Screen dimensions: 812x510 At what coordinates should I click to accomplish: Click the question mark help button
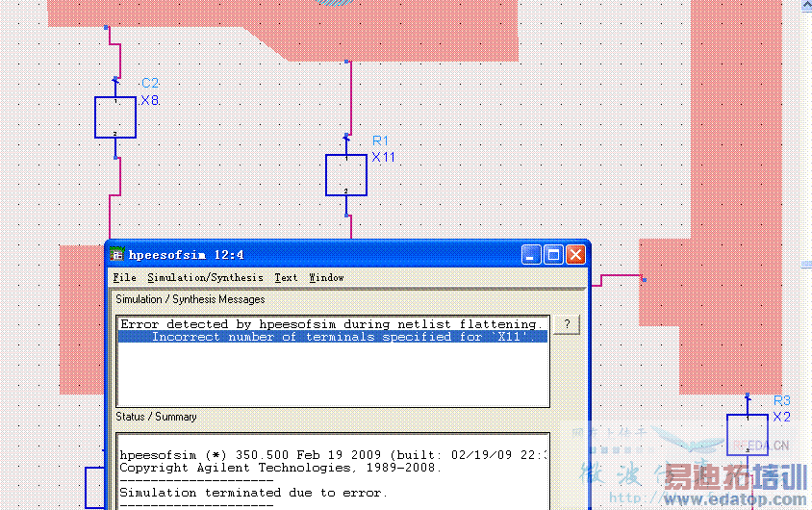(x=567, y=324)
